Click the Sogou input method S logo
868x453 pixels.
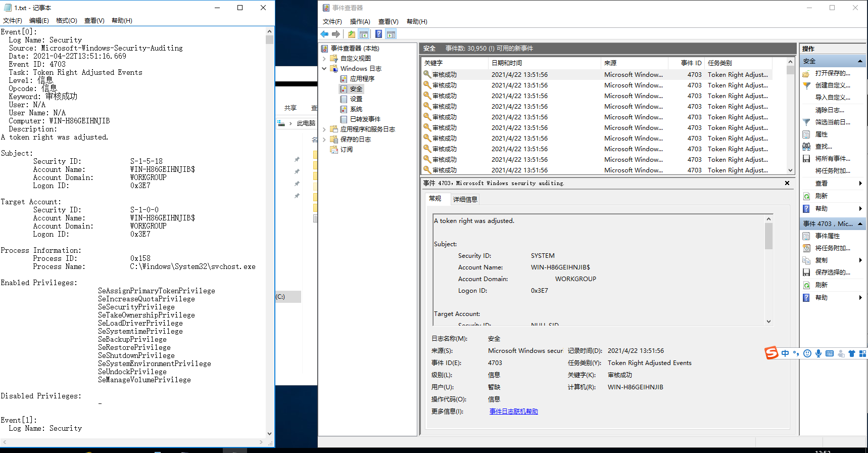[771, 353]
